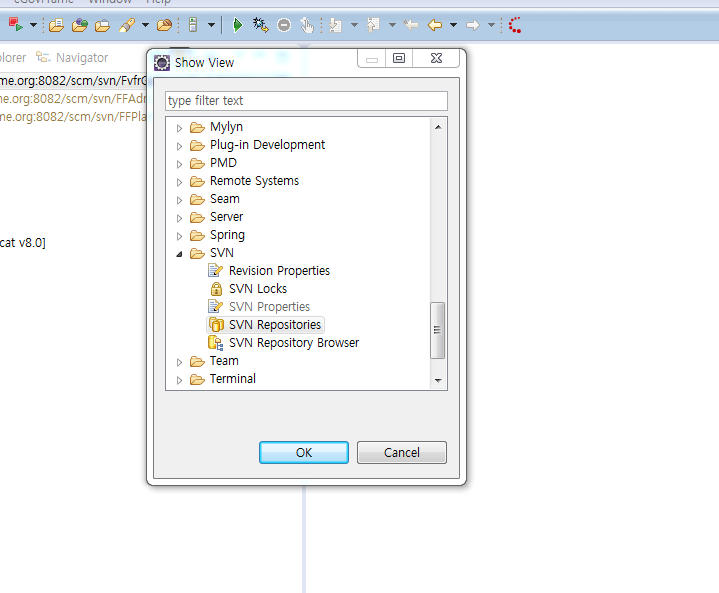Click the green Run/Resume play icon

tap(237, 25)
